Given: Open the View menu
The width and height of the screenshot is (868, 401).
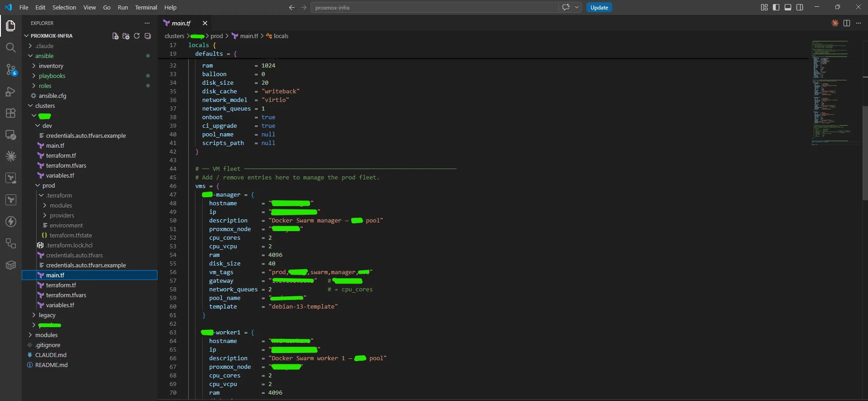Looking at the screenshot, I should pyautogui.click(x=90, y=7).
